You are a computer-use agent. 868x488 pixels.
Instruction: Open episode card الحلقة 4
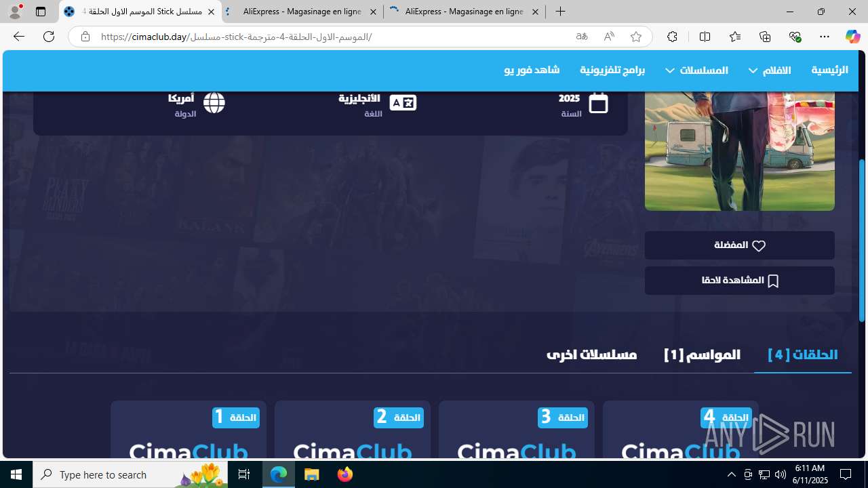pos(681,429)
